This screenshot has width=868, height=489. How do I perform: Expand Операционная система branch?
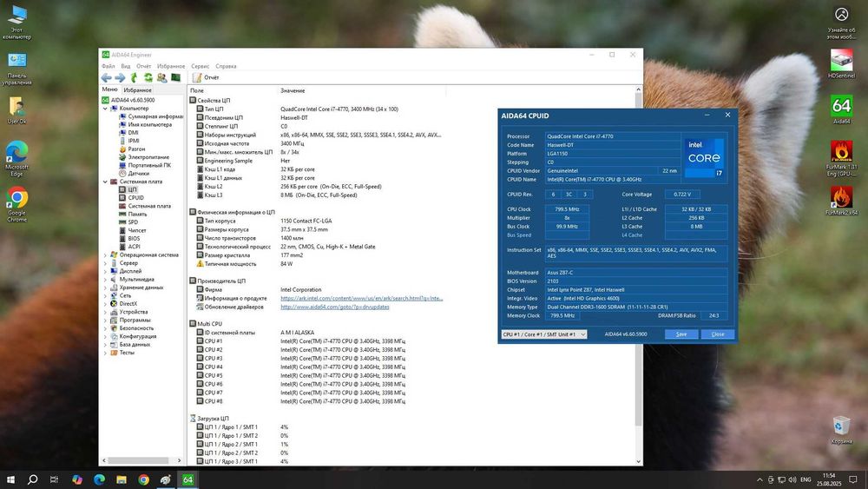click(105, 254)
